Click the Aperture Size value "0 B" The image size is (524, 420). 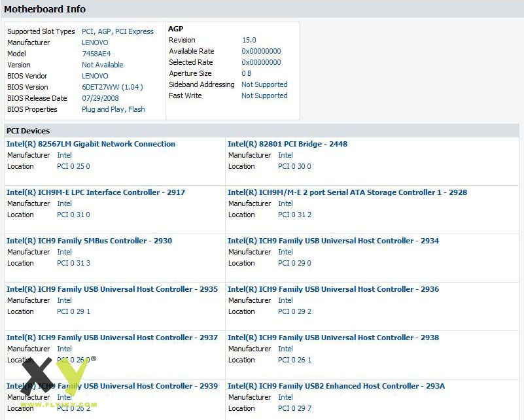coord(247,73)
